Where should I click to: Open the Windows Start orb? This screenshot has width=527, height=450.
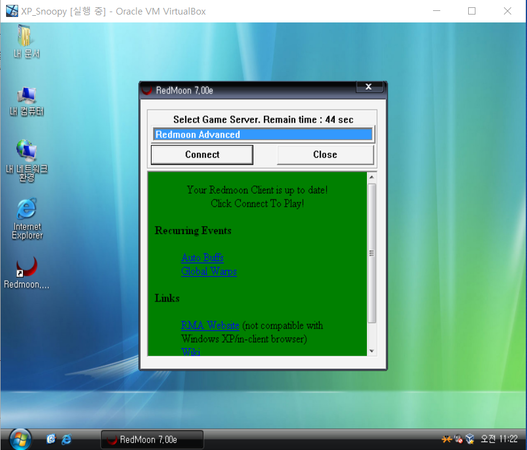(21, 439)
